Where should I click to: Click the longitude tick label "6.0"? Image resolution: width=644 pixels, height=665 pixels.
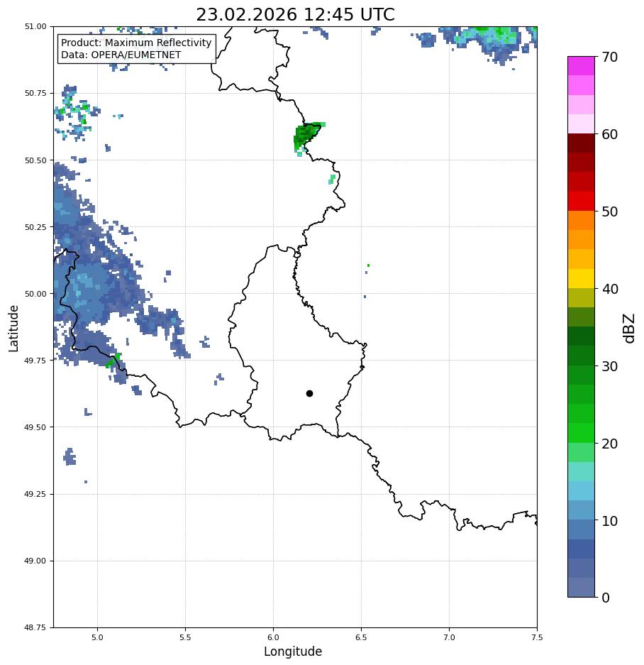(x=274, y=637)
